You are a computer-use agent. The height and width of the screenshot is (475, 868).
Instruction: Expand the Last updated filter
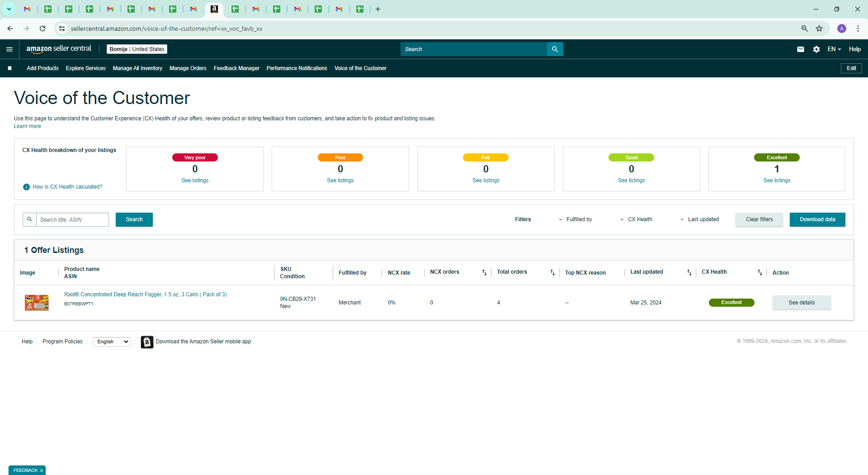[x=699, y=219]
